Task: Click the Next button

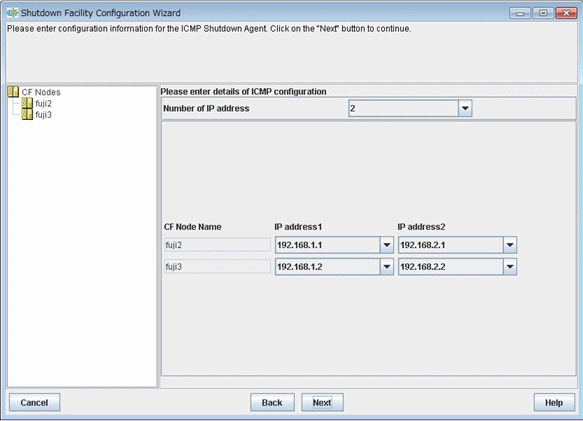Action: (322, 402)
